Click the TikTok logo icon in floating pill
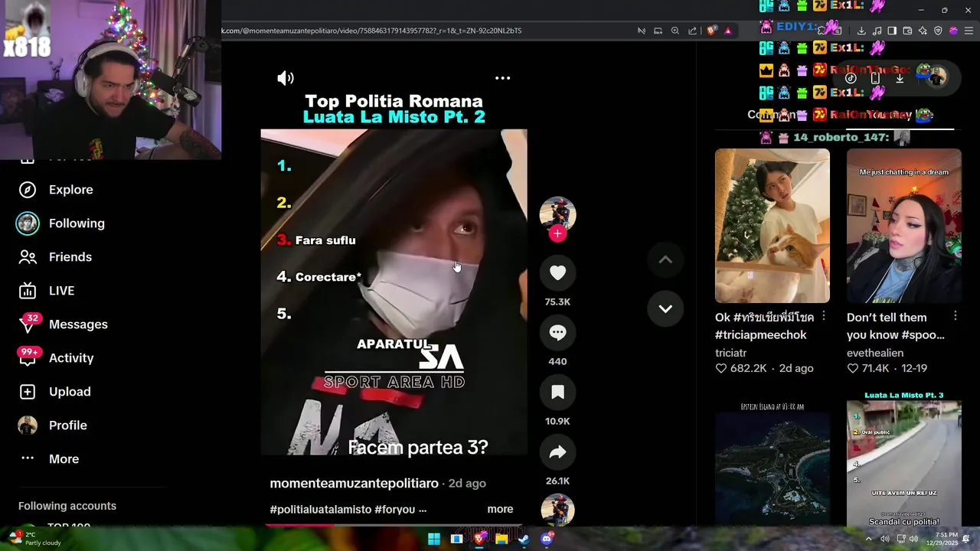The image size is (980, 551). (x=851, y=78)
